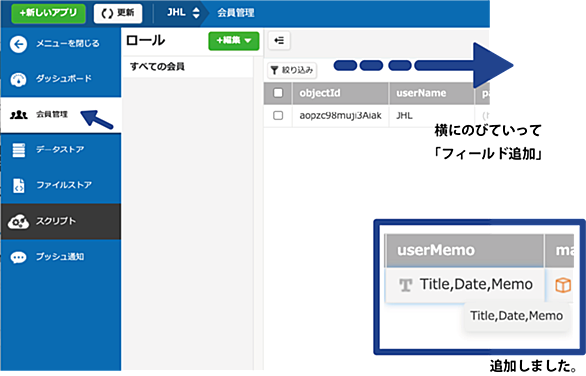Viewport: 586px width, 376px height.
Task: Click the datastore stack icon
Action: point(18,150)
